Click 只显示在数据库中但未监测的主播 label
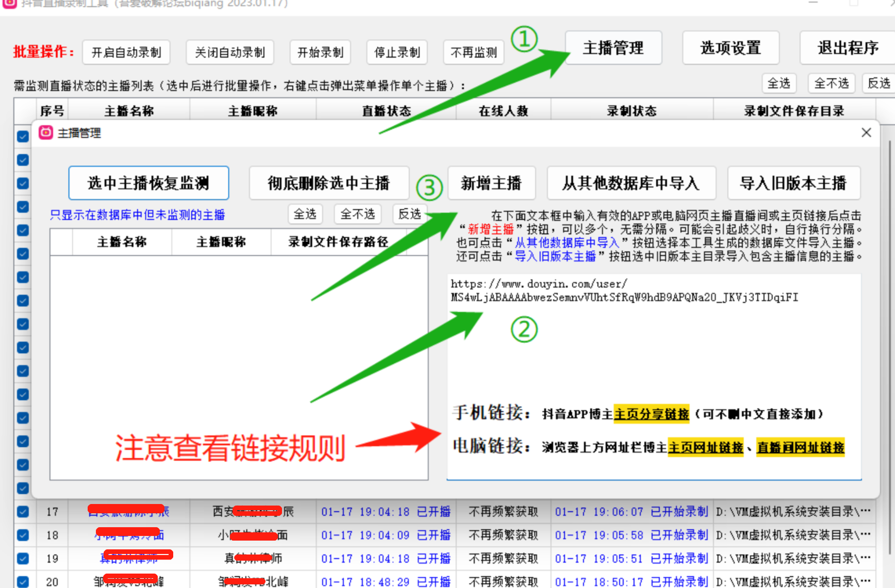Screen dimensions: 895x588 click(137, 215)
